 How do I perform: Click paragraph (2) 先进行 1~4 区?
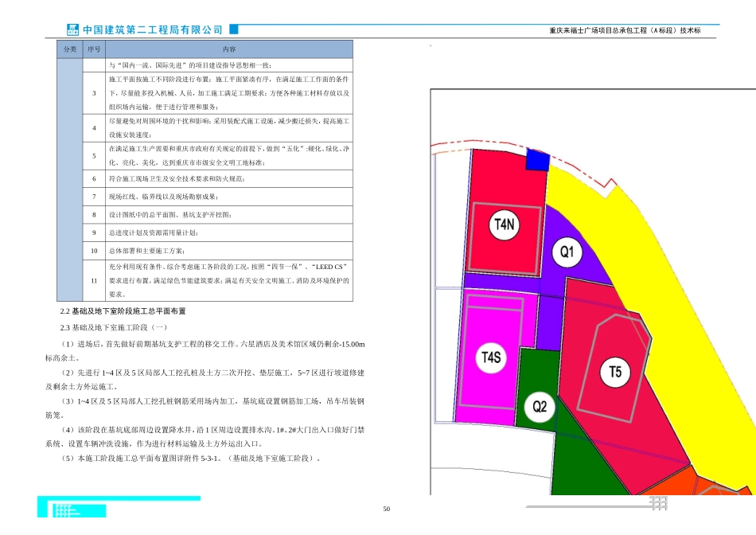[x=205, y=380]
